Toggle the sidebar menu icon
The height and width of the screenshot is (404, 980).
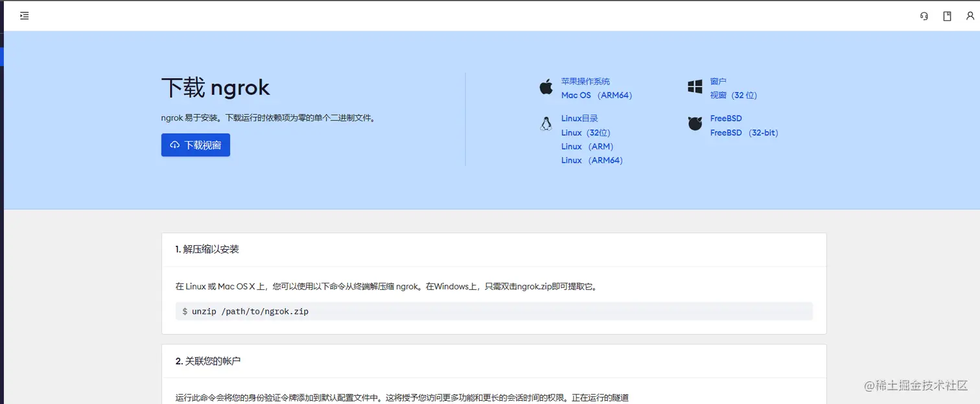[25, 16]
